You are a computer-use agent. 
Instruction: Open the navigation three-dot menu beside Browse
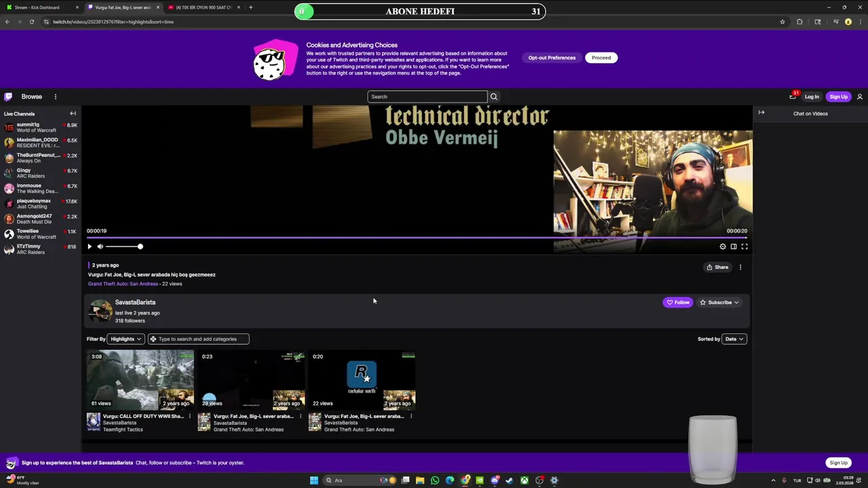click(x=56, y=97)
